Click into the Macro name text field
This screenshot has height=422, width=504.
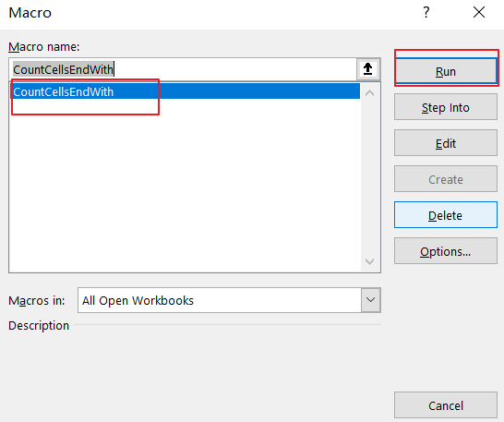(183, 69)
